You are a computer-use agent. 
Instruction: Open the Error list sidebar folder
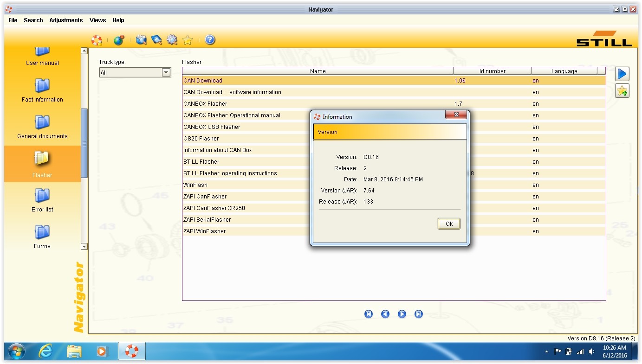pos(42,200)
